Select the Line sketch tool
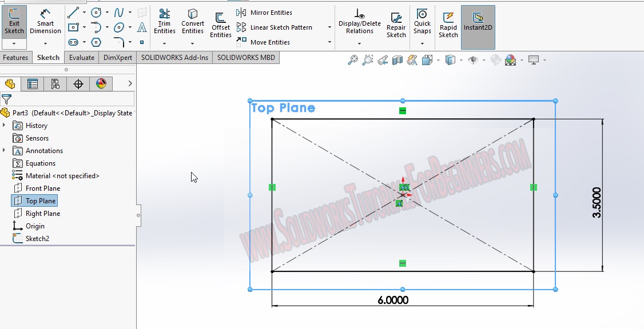 (x=73, y=11)
